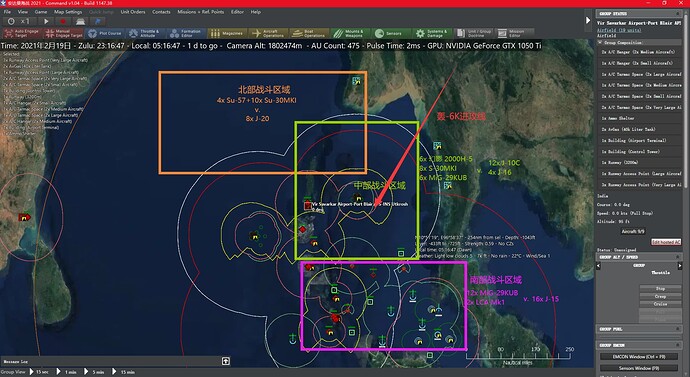Viewport: 690px width, 377px height.
Task: Set group throttle to Cruise
Action: coord(660,304)
